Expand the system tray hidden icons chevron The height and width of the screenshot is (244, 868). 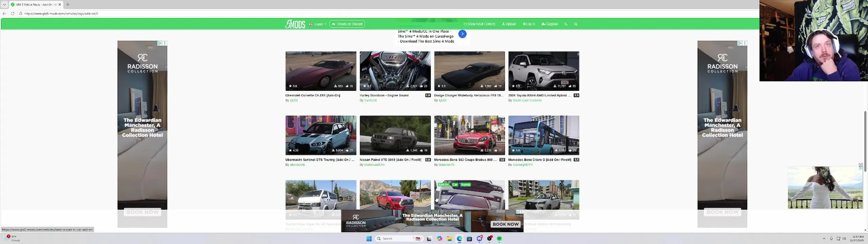click(x=824, y=239)
